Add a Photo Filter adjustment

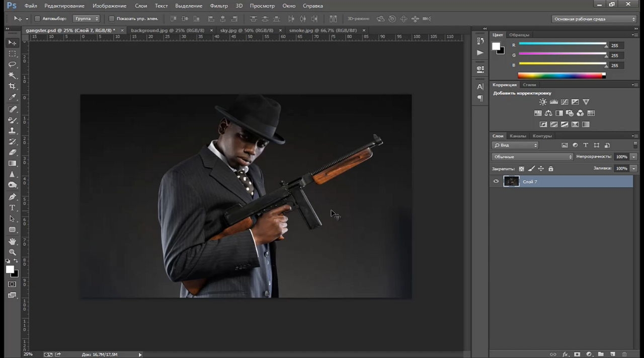[x=570, y=113]
